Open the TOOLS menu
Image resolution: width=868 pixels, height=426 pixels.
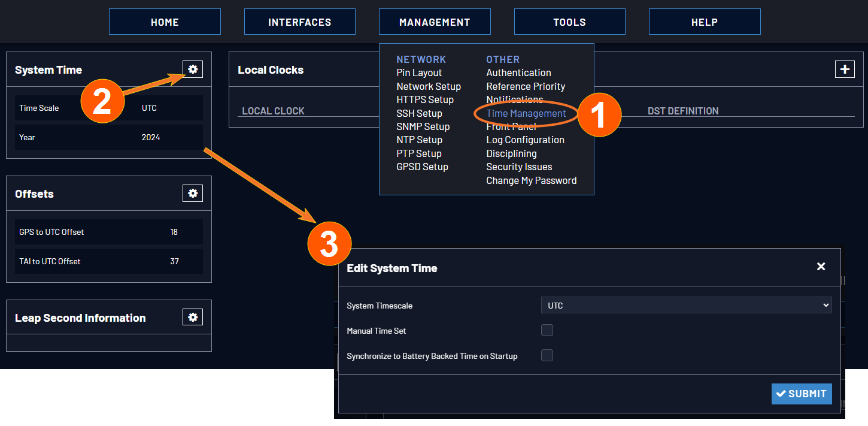(570, 22)
